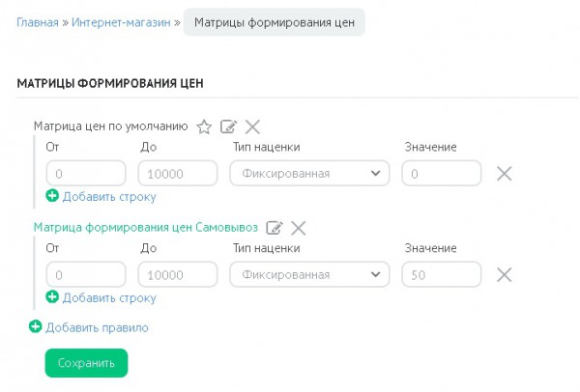Image resolution: width=580 pixels, height=392 pixels.
Task: Delete the Самовывоз price matrix
Action: tap(298, 228)
